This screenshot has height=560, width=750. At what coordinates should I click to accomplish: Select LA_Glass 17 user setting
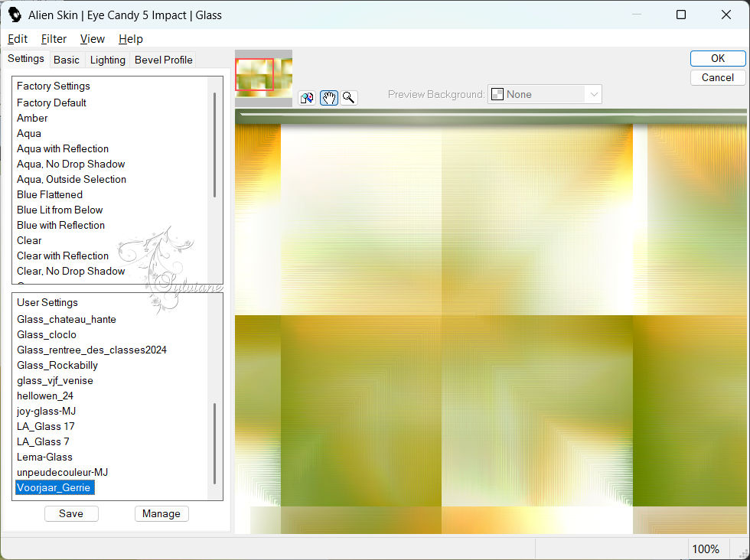45,427
